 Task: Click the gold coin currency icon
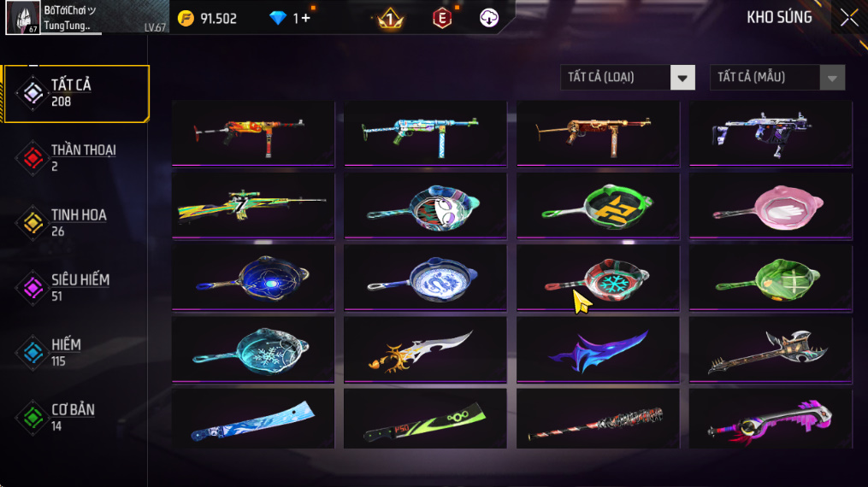click(x=186, y=18)
